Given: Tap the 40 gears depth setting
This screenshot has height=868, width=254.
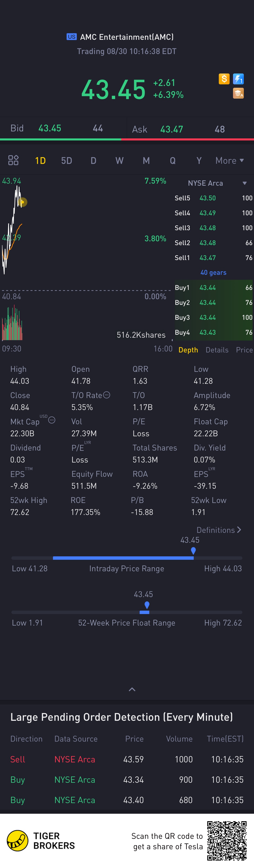Looking at the screenshot, I should 213,273.
